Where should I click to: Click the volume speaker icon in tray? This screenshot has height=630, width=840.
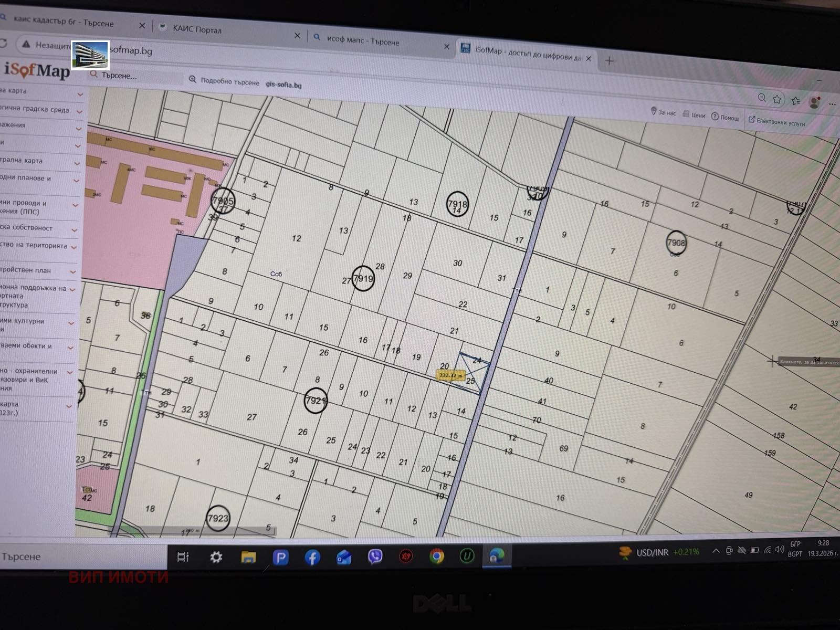[779, 550]
